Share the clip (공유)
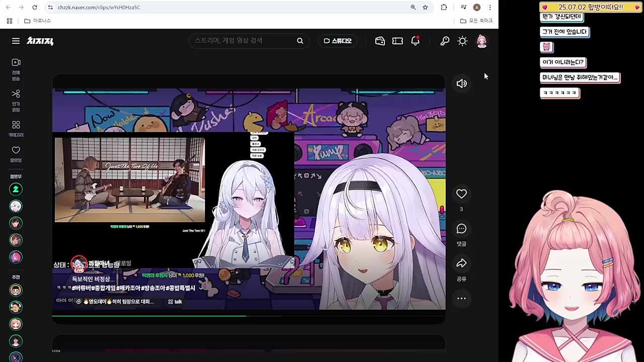The width and height of the screenshot is (644, 362). [x=461, y=263]
